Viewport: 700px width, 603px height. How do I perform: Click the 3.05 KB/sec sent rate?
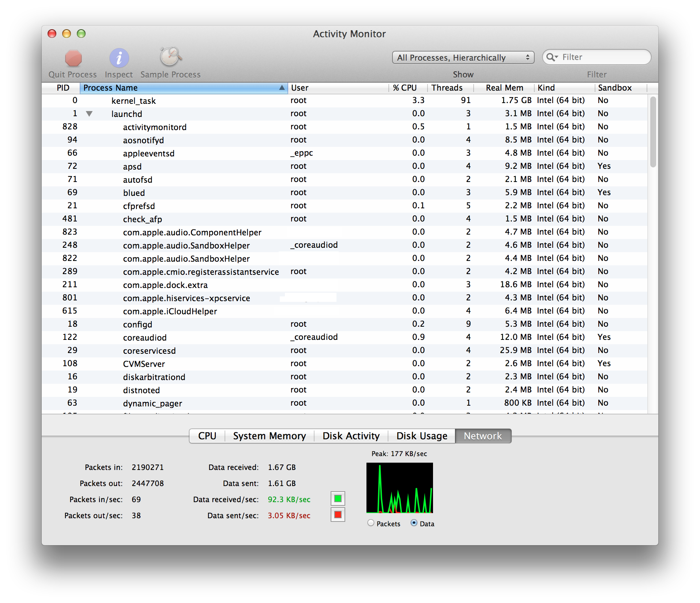point(289,515)
